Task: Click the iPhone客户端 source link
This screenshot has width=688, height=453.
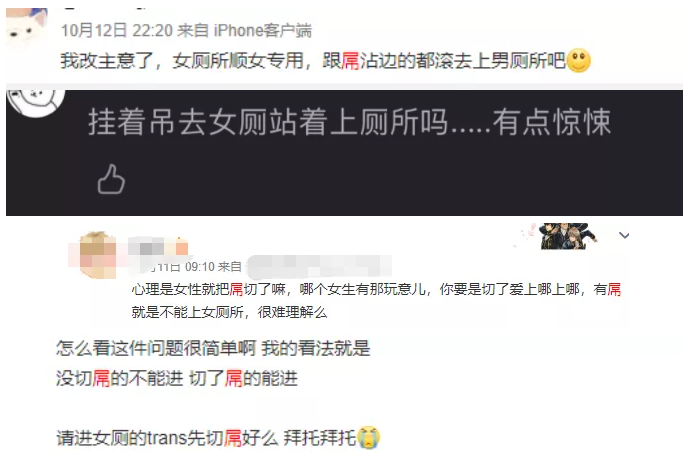Action: pos(262,31)
